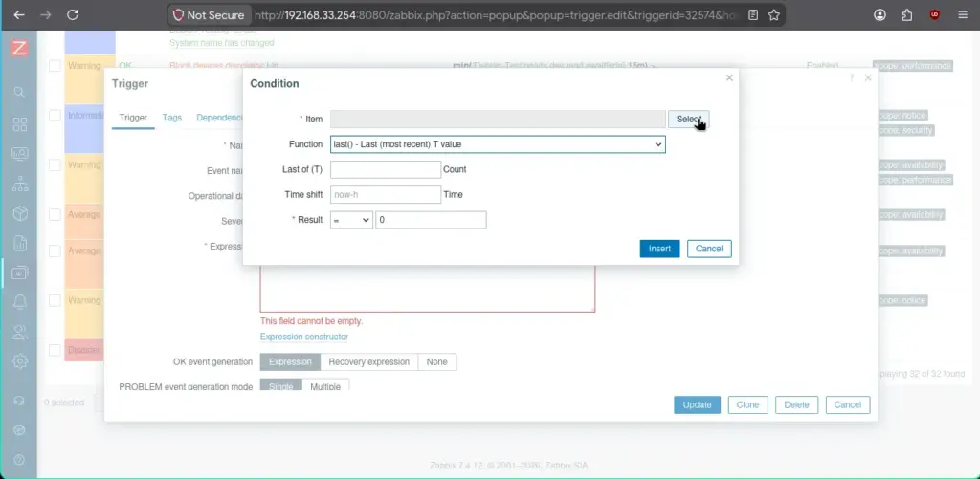Click the Insert button in Condition dialog
This screenshot has height=479, width=980.
pos(659,249)
